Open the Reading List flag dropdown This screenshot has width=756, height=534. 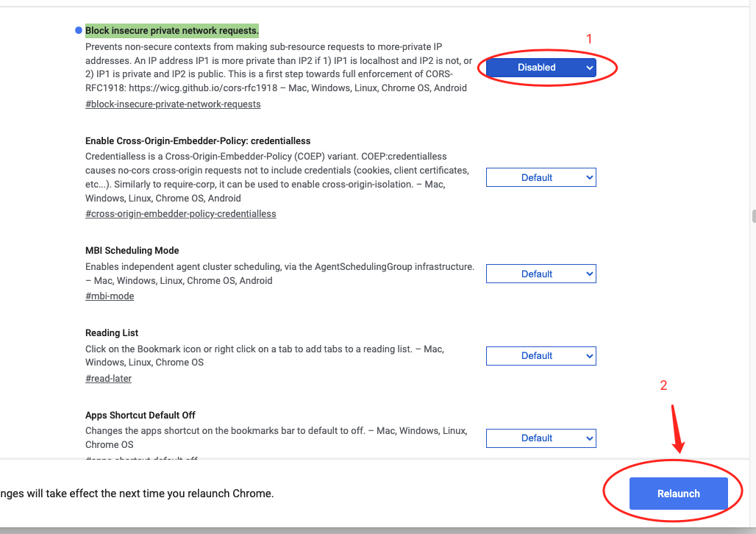[x=541, y=356]
